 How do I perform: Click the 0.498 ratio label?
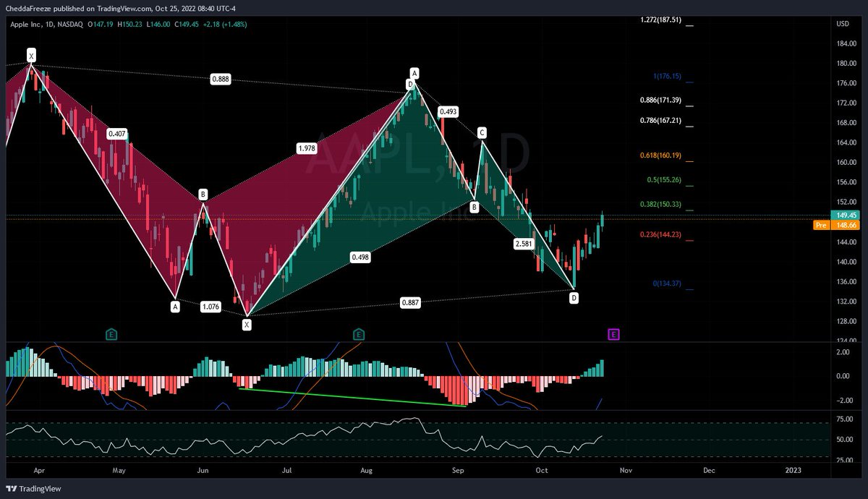coord(359,257)
